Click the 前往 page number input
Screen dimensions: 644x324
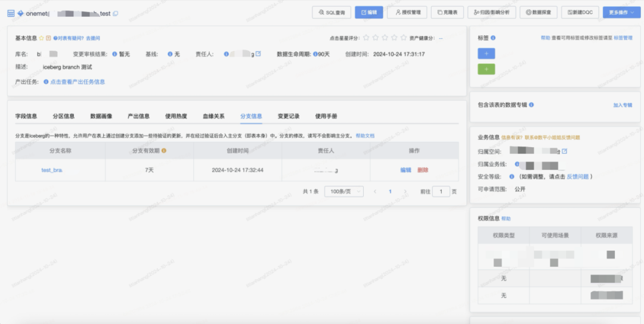tap(441, 192)
